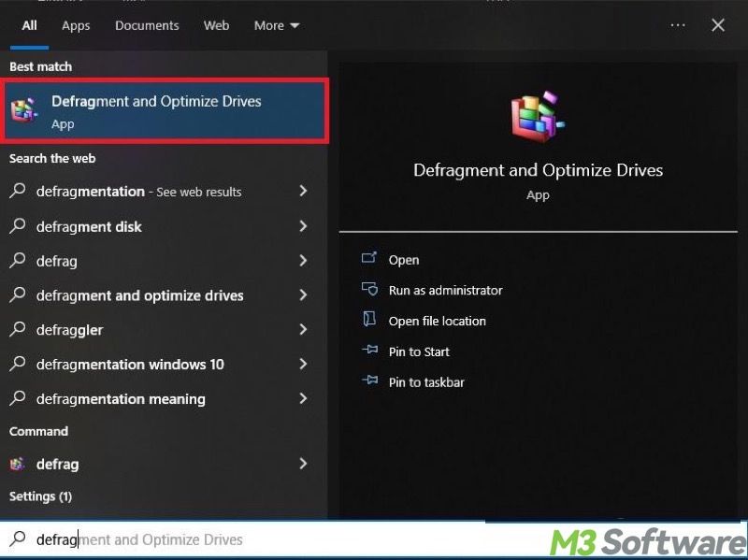Expand the More filter dropdown
The height and width of the screenshot is (560, 748).
(x=276, y=25)
